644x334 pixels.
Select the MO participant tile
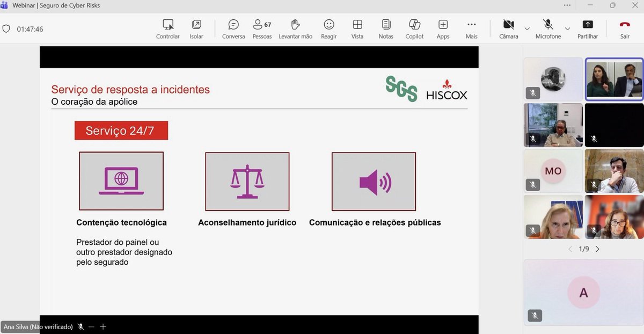553,171
